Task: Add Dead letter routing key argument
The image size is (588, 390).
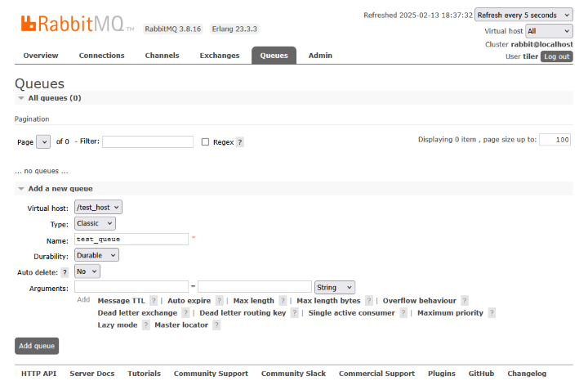Action: point(243,312)
